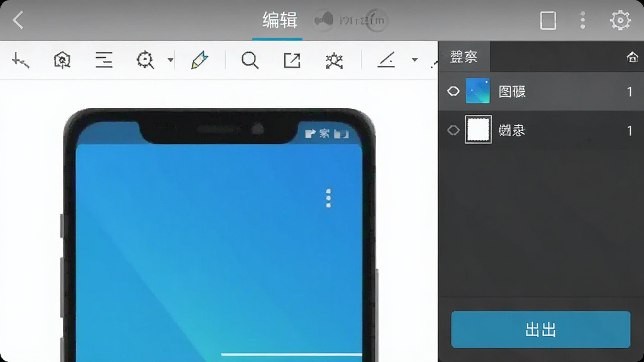644x362 pixels.
Task: Open the settings gear in the header
Action: click(620, 20)
